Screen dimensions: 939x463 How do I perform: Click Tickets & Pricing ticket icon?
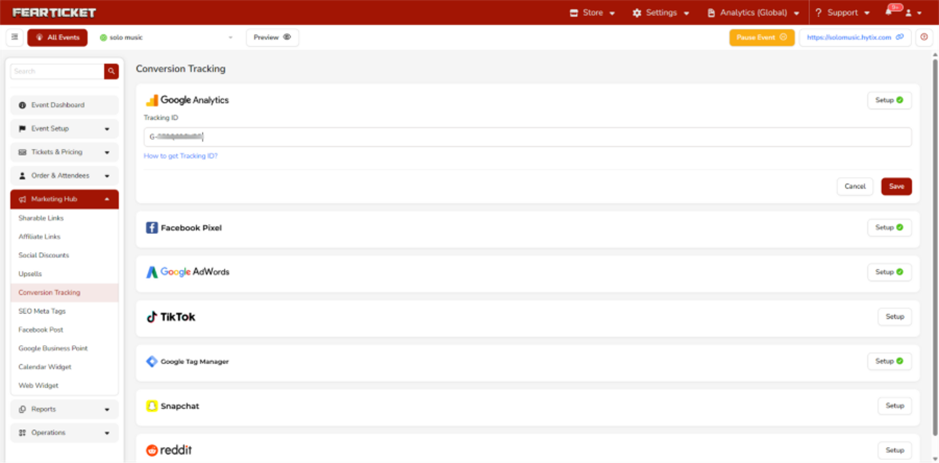coord(23,152)
